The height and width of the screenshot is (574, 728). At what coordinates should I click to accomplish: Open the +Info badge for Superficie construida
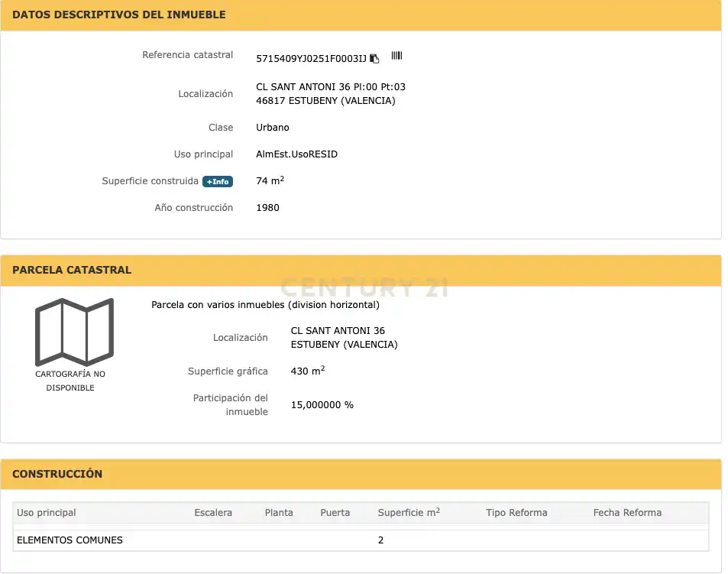217,182
